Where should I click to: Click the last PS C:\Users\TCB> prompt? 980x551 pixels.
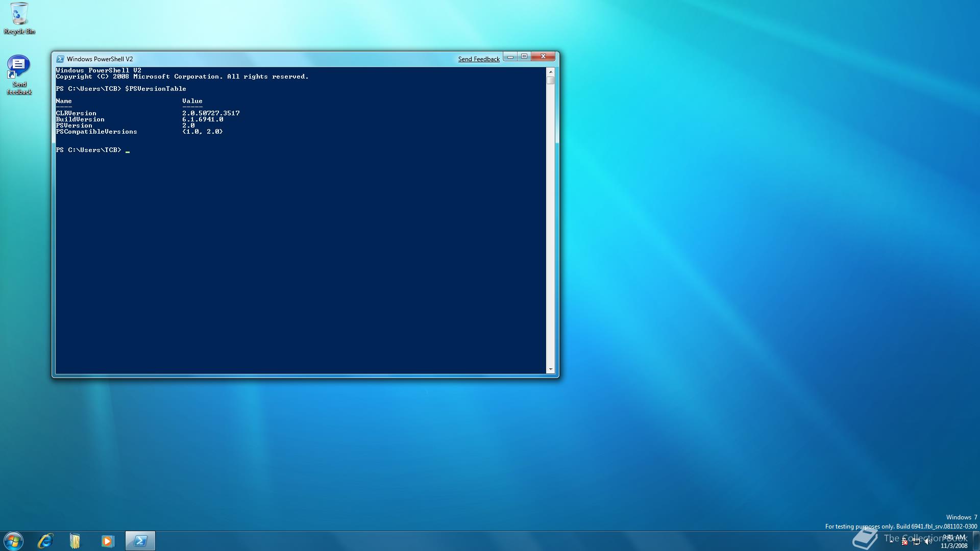(88, 150)
